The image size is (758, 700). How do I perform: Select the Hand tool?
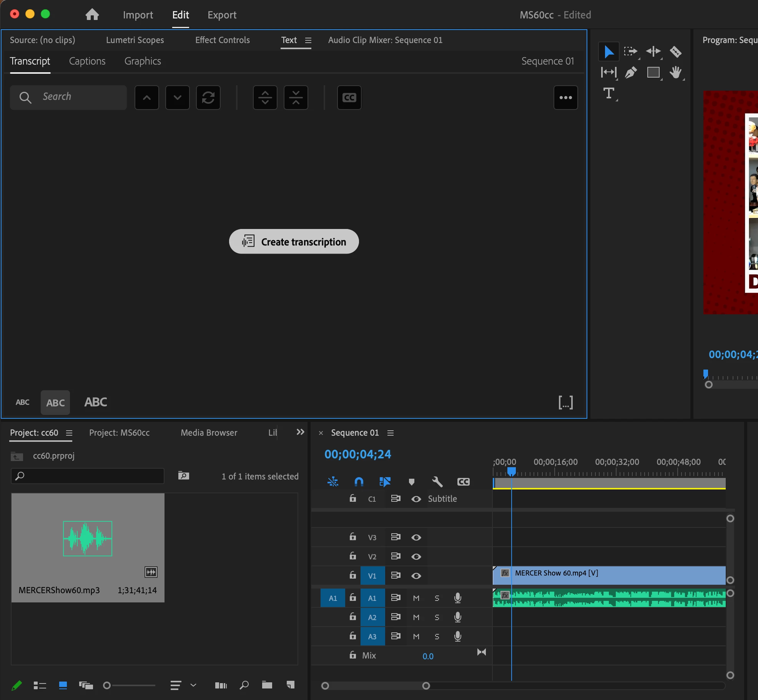pos(675,72)
